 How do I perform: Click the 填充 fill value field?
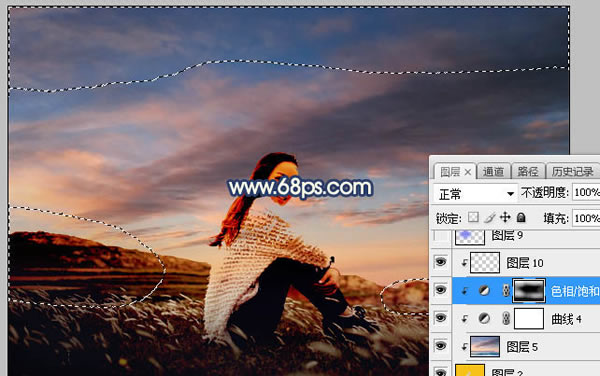(586, 218)
